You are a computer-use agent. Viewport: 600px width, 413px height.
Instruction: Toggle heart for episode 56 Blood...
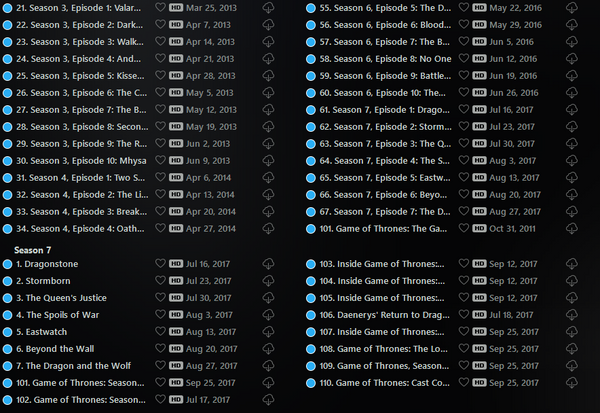pyautogui.click(x=464, y=24)
